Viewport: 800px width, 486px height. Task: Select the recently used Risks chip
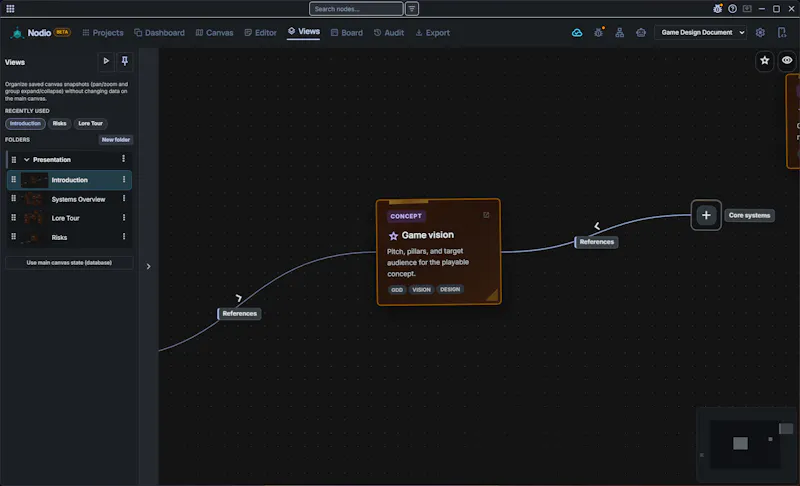[59, 123]
